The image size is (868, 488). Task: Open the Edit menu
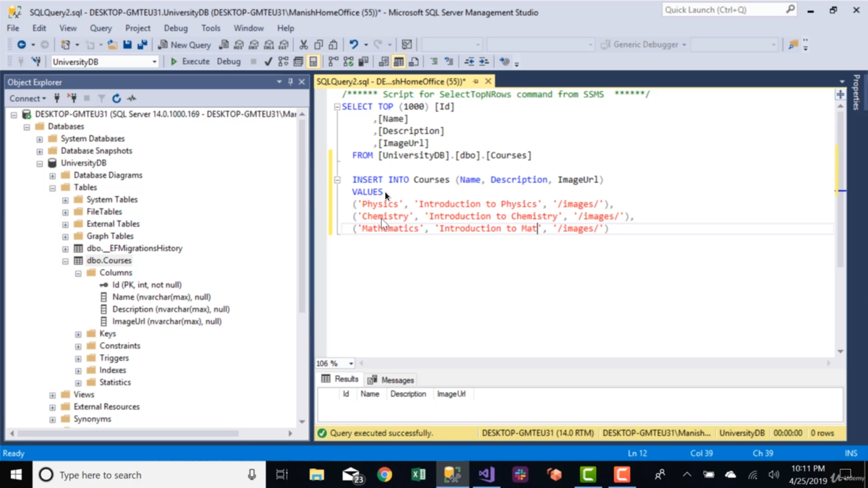coord(39,28)
